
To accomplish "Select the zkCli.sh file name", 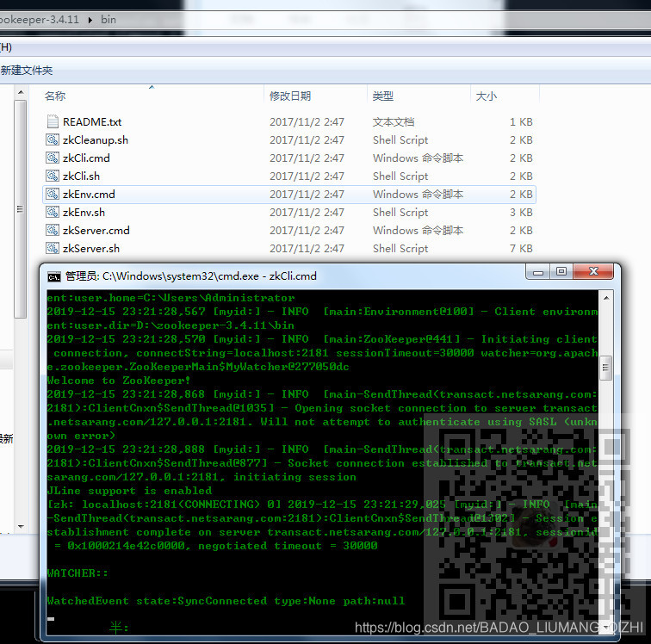I will [81, 176].
